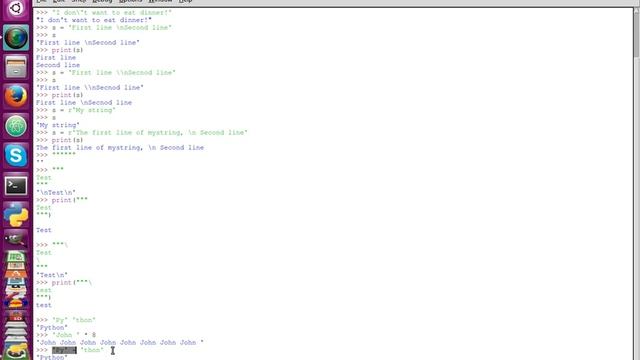Launch Skype from the dock
This screenshot has width=640, height=360.
(16, 156)
